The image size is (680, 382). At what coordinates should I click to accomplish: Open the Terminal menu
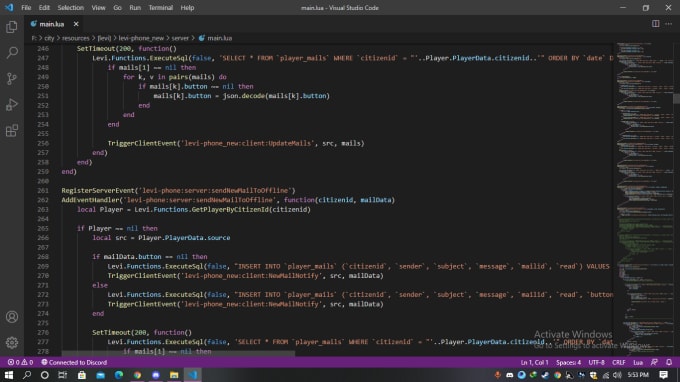[x=160, y=8]
